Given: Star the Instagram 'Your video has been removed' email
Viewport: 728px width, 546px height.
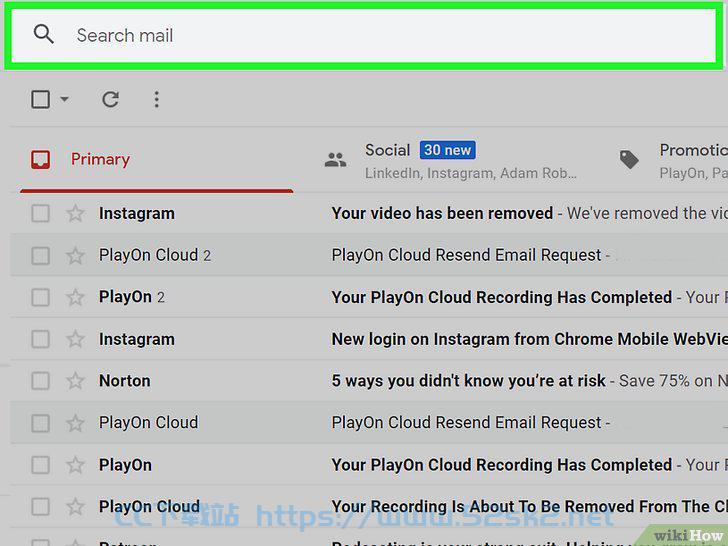Looking at the screenshot, I should click(x=75, y=214).
